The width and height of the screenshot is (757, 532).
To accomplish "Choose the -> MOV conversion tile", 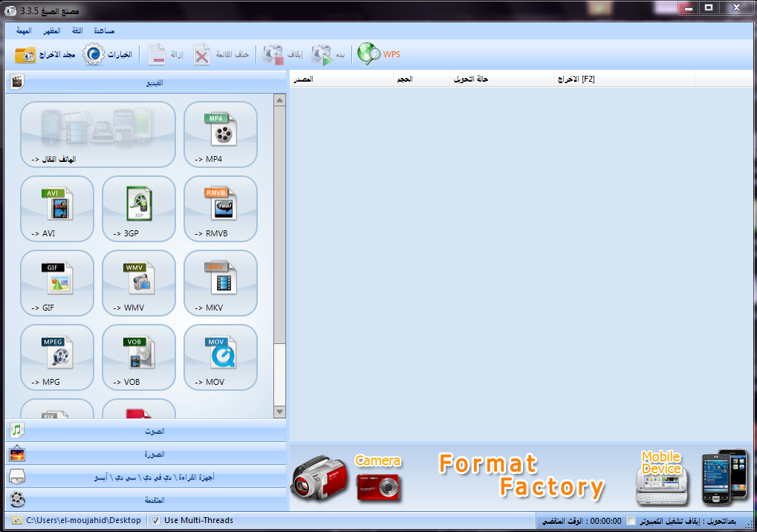I will 221,357.
